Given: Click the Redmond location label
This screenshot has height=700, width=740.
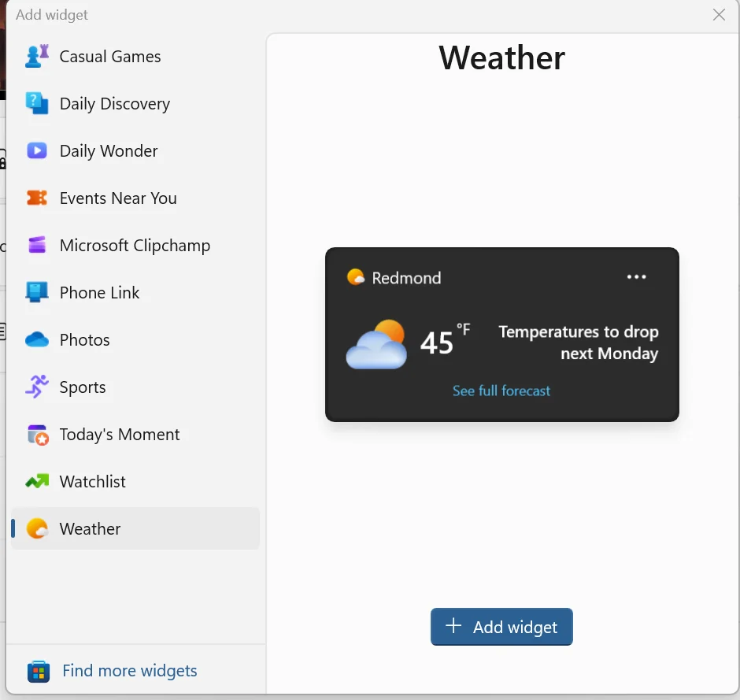Looking at the screenshot, I should tap(406, 277).
